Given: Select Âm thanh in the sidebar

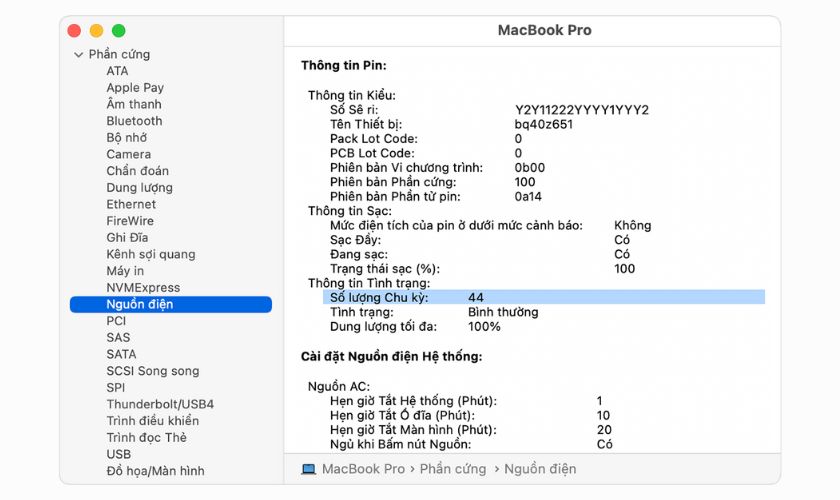Looking at the screenshot, I should coord(134,104).
